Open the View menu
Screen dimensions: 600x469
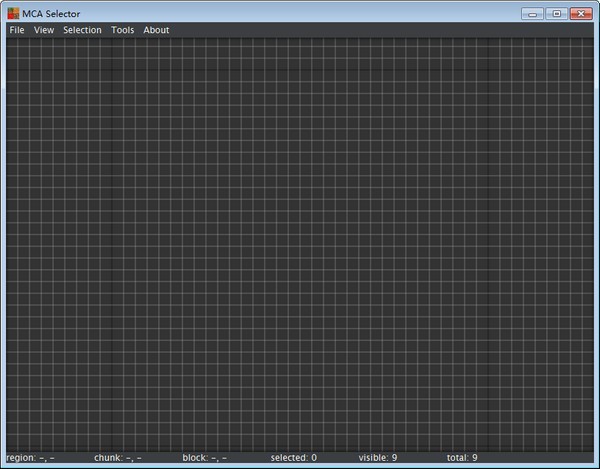pos(44,30)
